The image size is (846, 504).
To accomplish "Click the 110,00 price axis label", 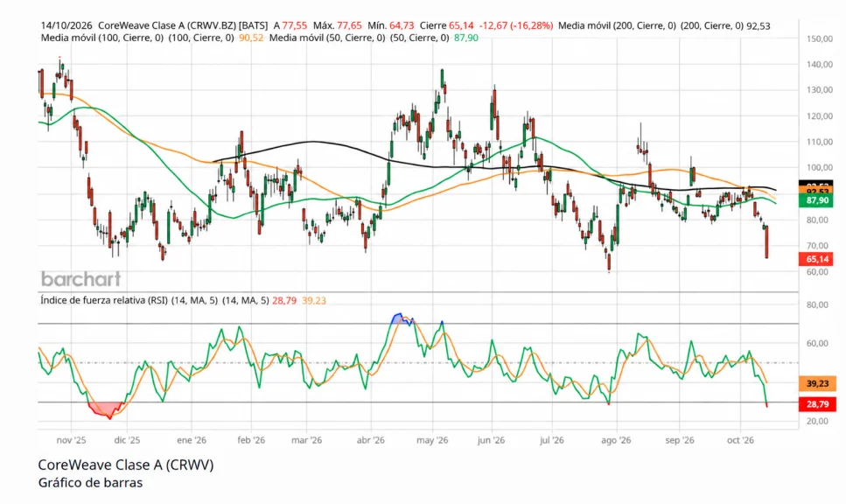I will click(820, 142).
